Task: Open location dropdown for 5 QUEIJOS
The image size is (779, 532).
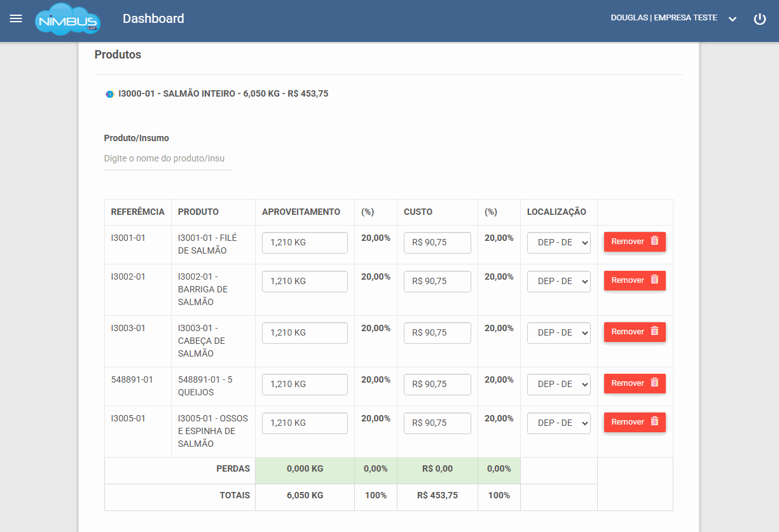Action: (559, 385)
